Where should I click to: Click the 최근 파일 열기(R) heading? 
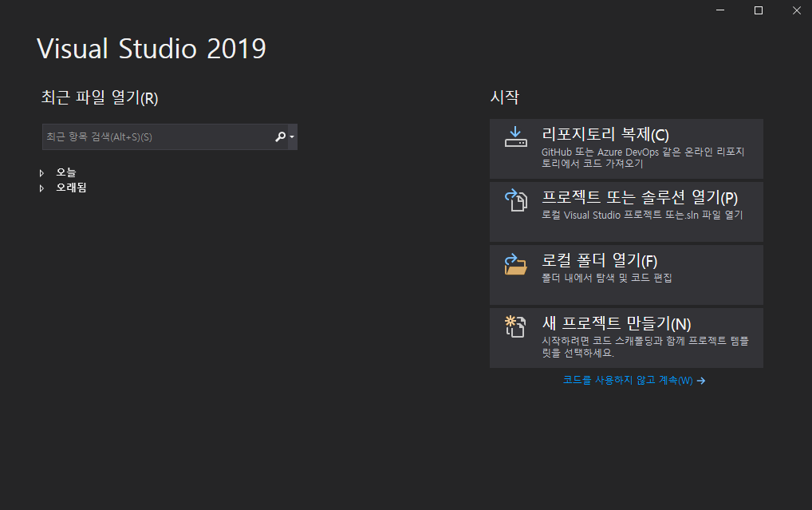pyautogui.click(x=100, y=97)
